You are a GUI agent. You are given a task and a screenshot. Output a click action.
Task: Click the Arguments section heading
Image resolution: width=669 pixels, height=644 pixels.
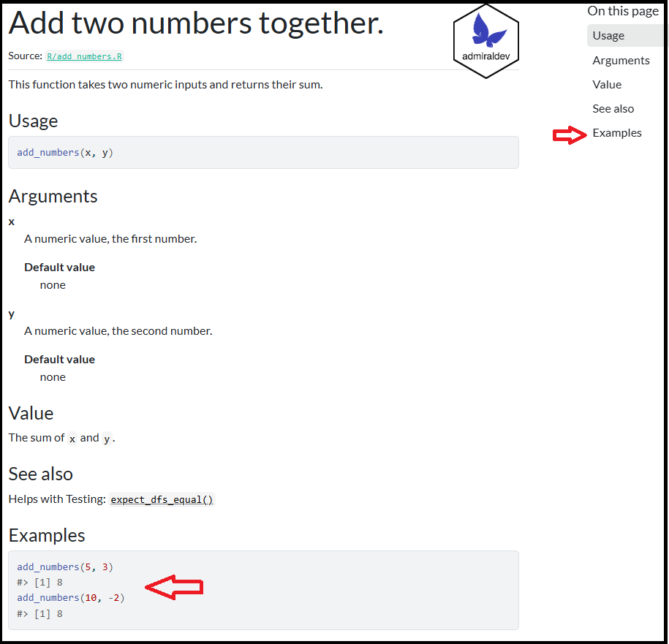tap(53, 196)
